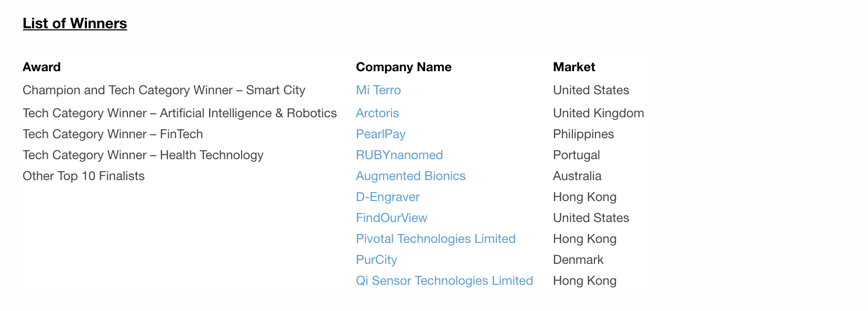Click the Denmark market cell
Screen dimensions: 868x311
click(x=578, y=260)
